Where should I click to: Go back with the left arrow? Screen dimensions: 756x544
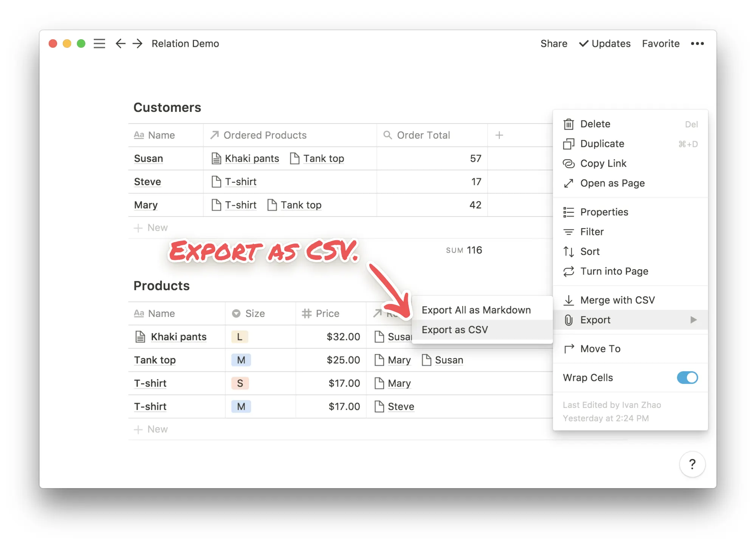[121, 44]
